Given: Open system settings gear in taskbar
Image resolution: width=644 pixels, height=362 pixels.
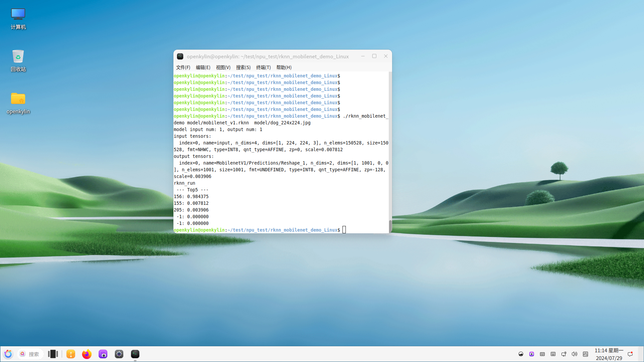Looking at the screenshot, I should pos(119,354).
